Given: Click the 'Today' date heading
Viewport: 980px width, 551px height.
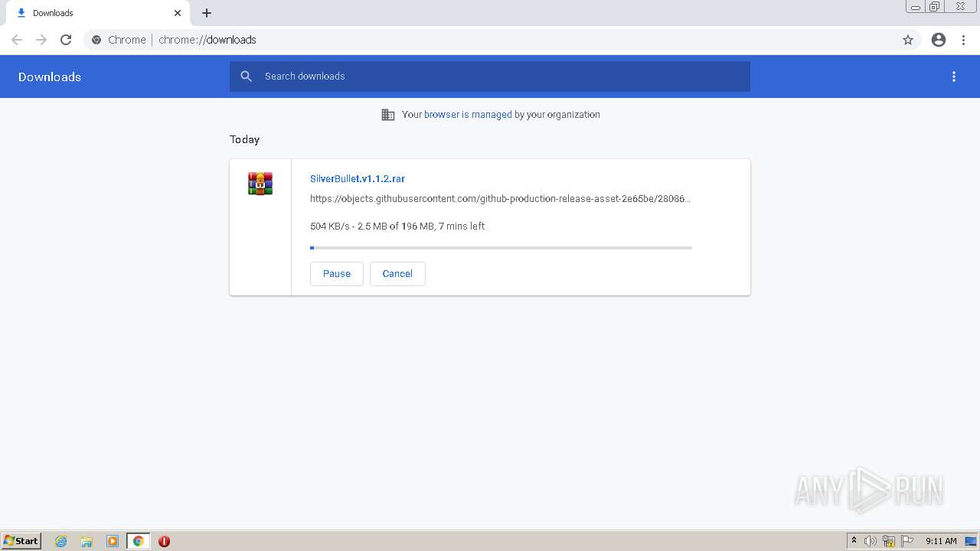Looking at the screenshot, I should (244, 139).
